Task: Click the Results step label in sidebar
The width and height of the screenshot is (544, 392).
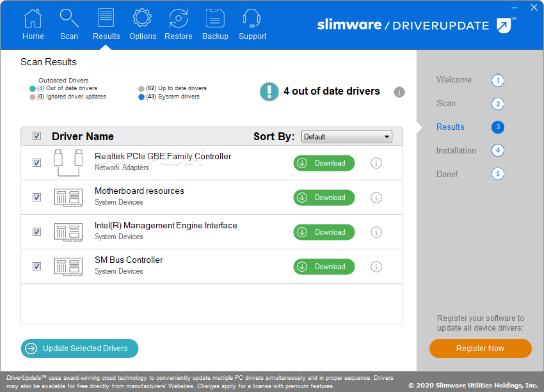Action: point(450,127)
